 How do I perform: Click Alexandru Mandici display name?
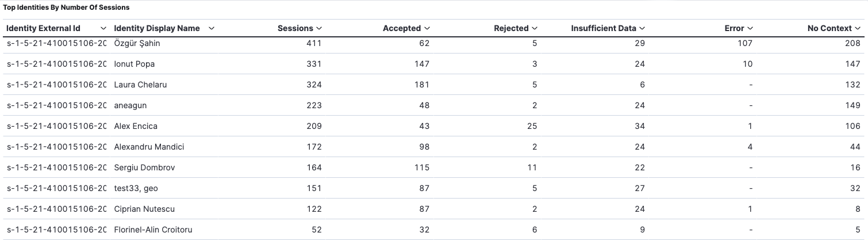pyautogui.click(x=149, y=147)
